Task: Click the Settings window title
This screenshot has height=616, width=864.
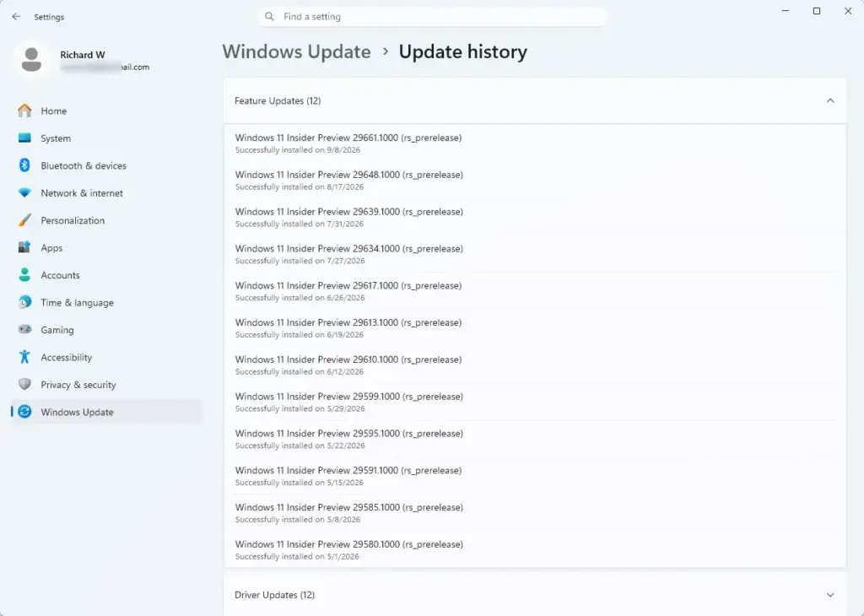Action: 49,17
